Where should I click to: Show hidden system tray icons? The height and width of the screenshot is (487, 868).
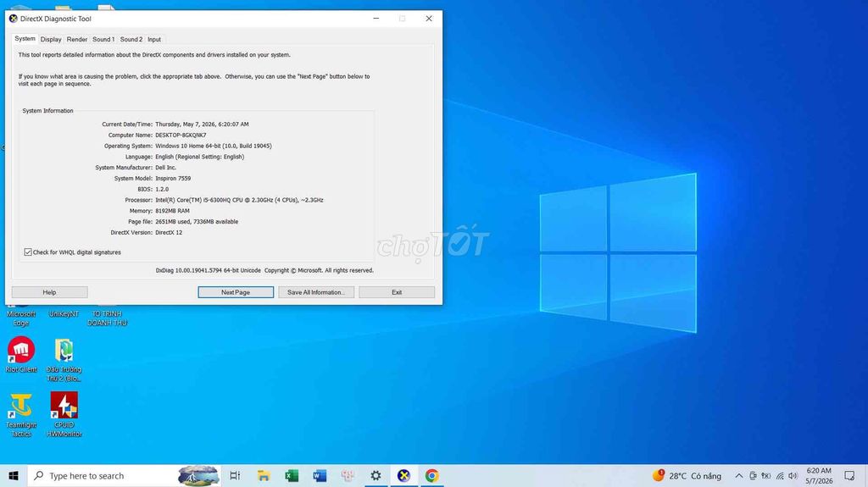tap(739, 475)
